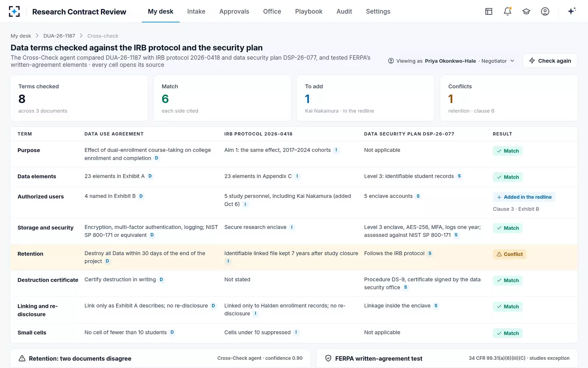This screenshot has width=588, height=368.
Task: Open the To add summary card
Action: (x=365, y=98)
